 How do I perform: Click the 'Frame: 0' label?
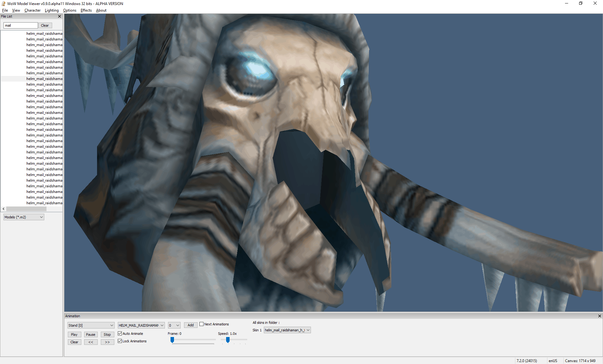point(175,334)
